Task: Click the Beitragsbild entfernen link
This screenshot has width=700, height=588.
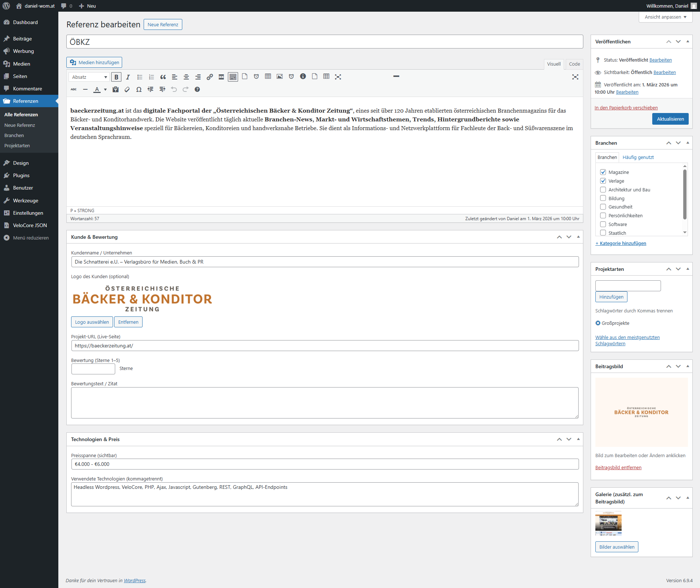Action: [618, 468]
